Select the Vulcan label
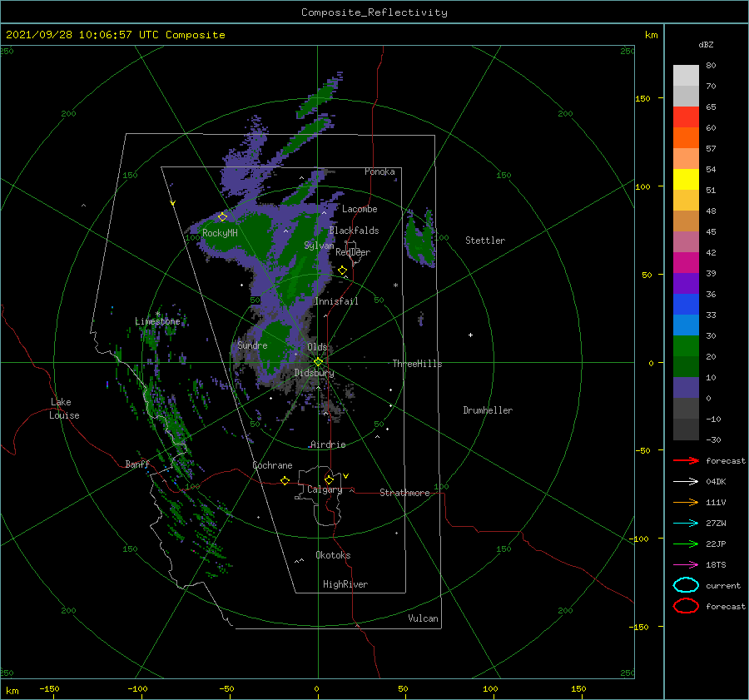Screen dimensions: 749x700 (424, 618)
